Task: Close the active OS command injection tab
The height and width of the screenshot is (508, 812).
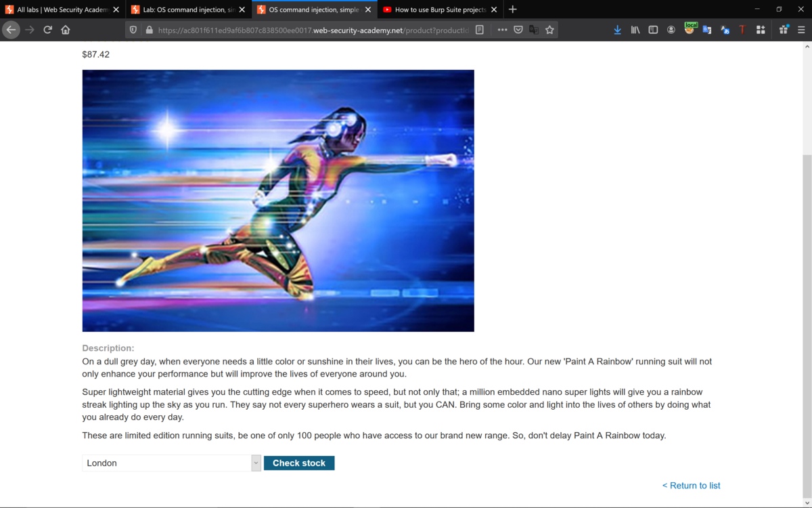Action: coord(368,9)
